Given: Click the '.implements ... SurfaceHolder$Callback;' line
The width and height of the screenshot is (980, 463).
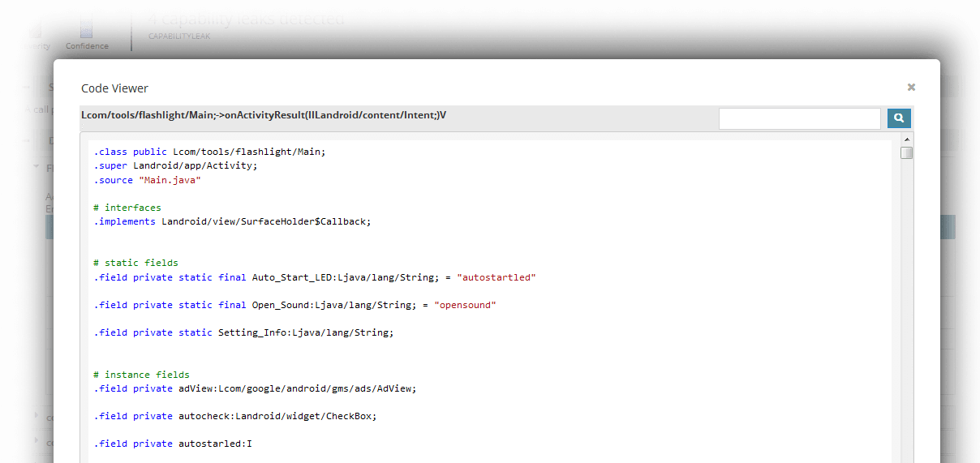Looking at the screenshot, I should [232, 221].
